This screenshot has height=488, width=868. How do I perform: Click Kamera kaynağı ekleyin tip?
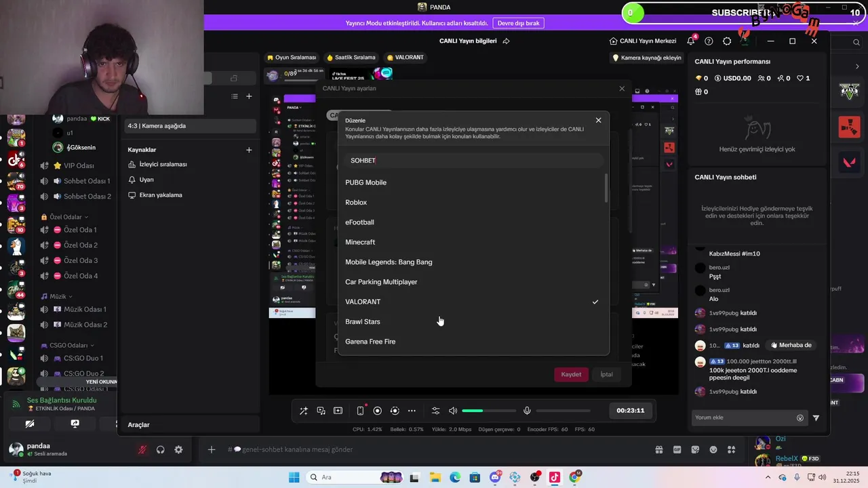[x=647, y=58]
